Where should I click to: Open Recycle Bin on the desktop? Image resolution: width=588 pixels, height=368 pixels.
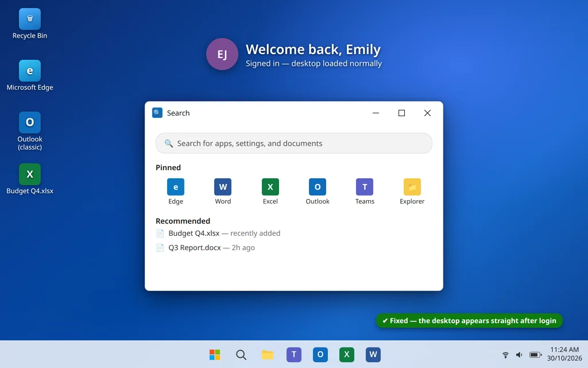tap(30, 24)
